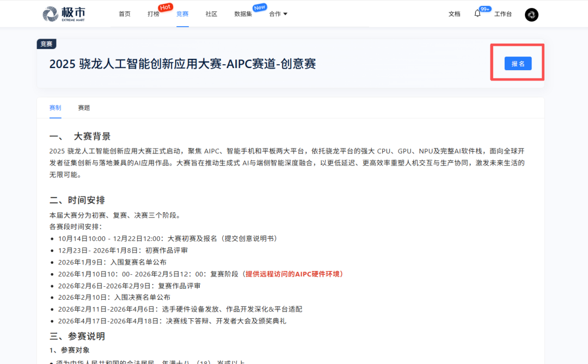The width and height of the screenshot is (588, 364).
Task: Click the line 2026年2月10日：入围决赛名单公布
Action: click(x=114, y=297)
